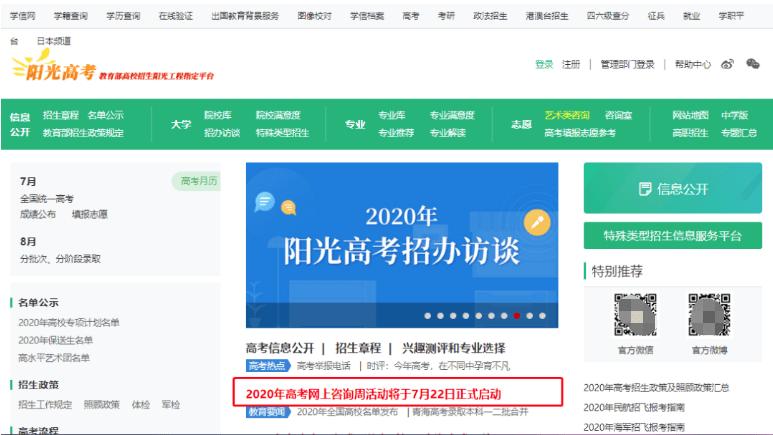Open 艺术类咨询 in green nav
Screen dimensions: 773x435
point(567,115)
